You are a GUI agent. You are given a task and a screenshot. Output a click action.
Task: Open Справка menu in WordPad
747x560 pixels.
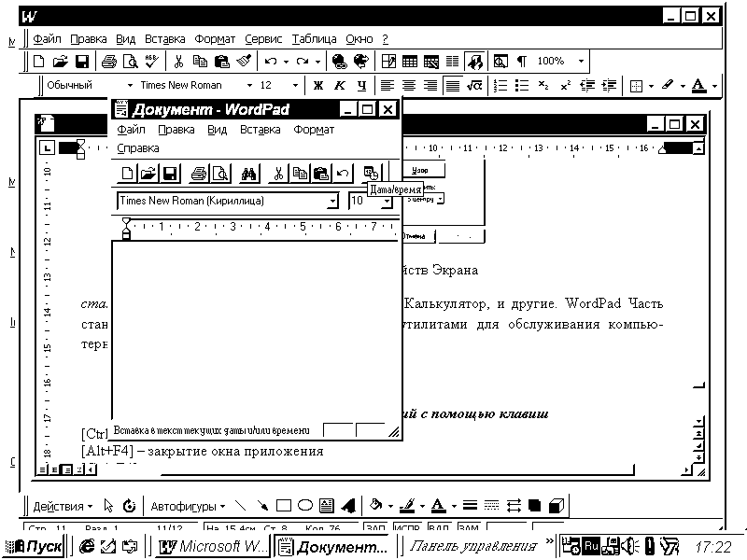[x=138, y=148]
